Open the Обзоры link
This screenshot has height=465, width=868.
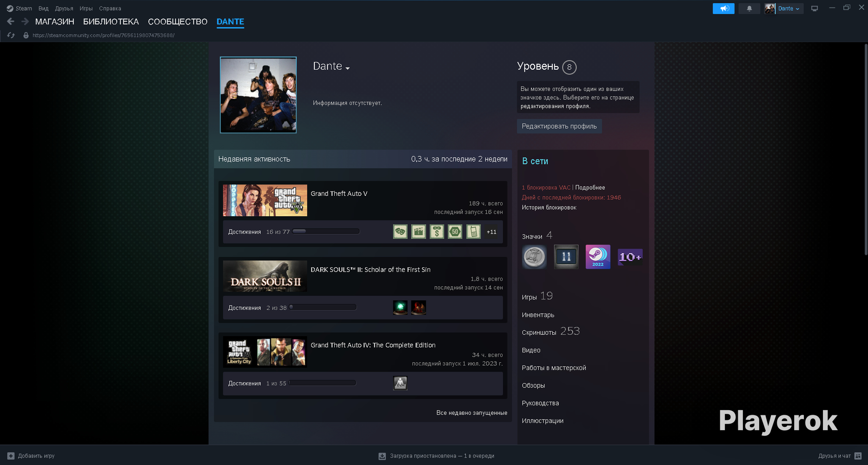click(533, 385)
